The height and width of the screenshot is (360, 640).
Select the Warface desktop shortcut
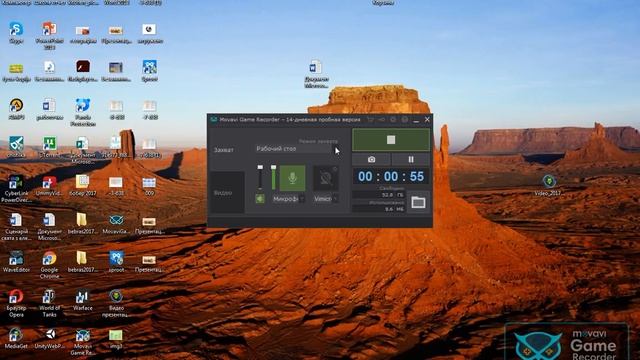pyautogui.click(x=83, y=300)
